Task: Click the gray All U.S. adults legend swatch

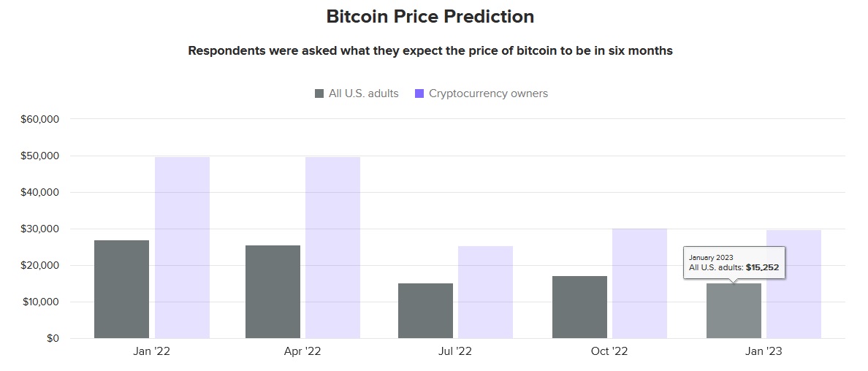Action: tap(319, 93)
